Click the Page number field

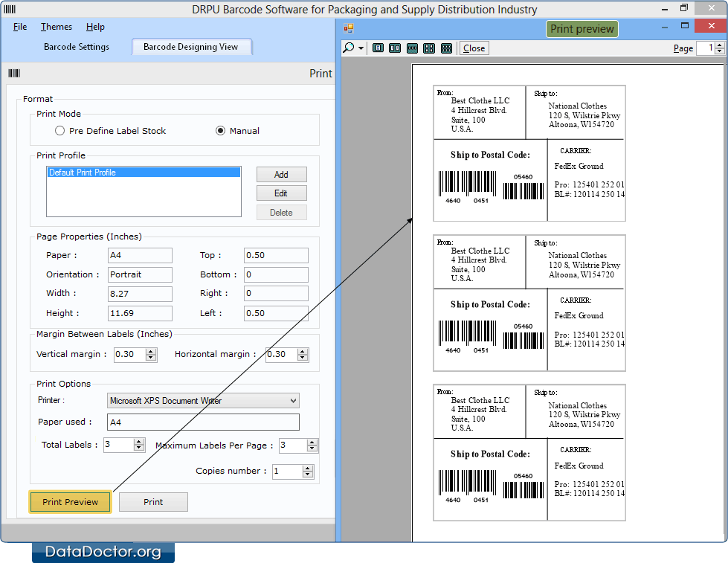(x=706, y=48)
